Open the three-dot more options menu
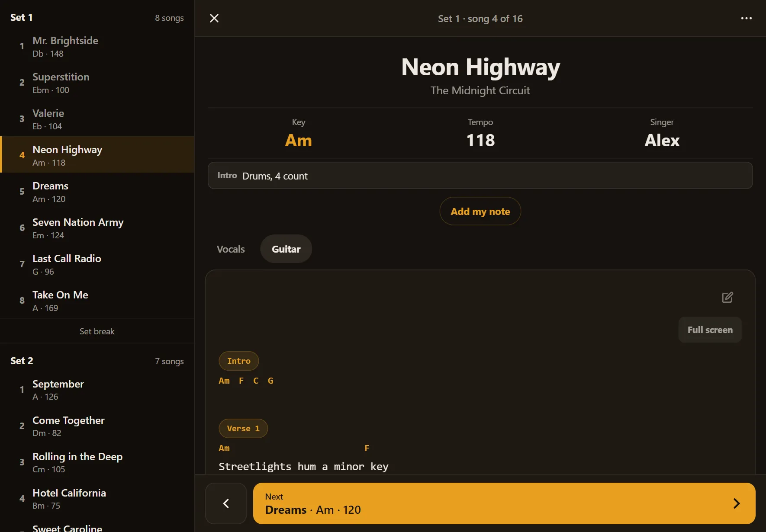 pyautogui.click(x=746, y=18)
